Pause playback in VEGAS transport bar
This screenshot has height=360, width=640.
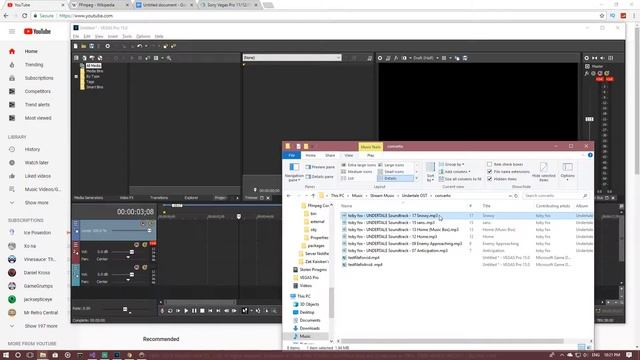[x=194, y=311]
